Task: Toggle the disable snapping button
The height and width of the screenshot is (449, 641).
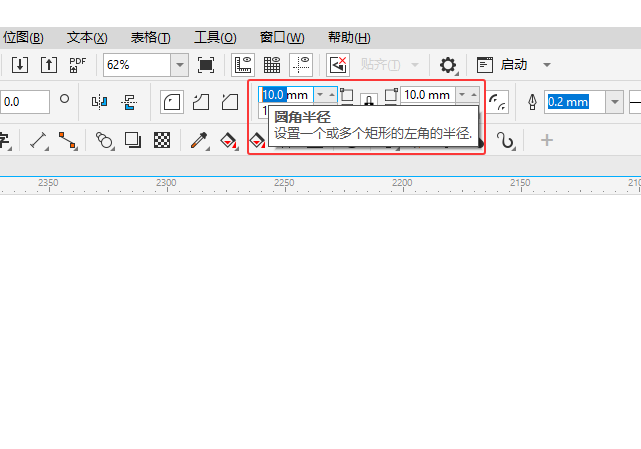Action: tap(338, 65)
